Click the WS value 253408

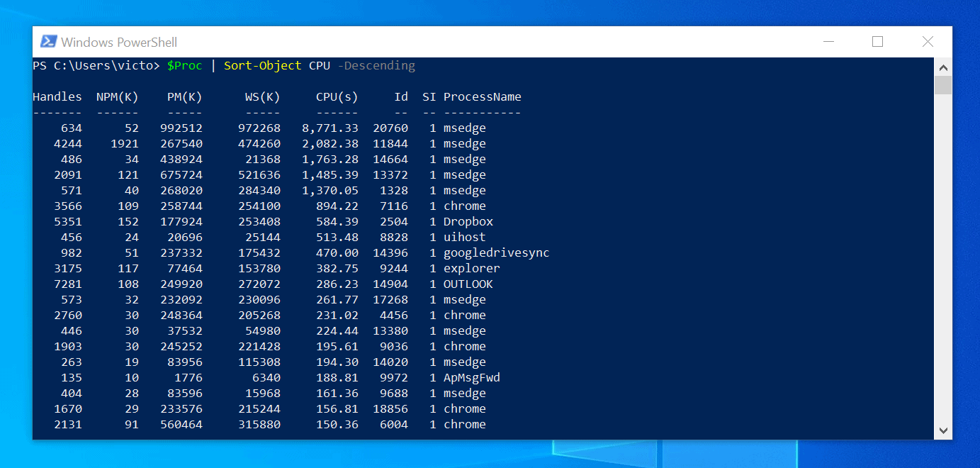coord(259,222)
